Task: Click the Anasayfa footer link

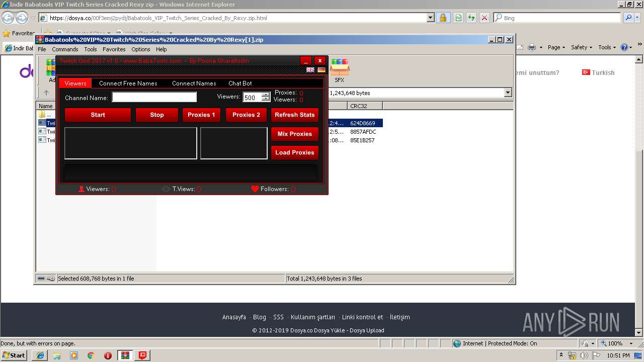Action: pos(234,317)
